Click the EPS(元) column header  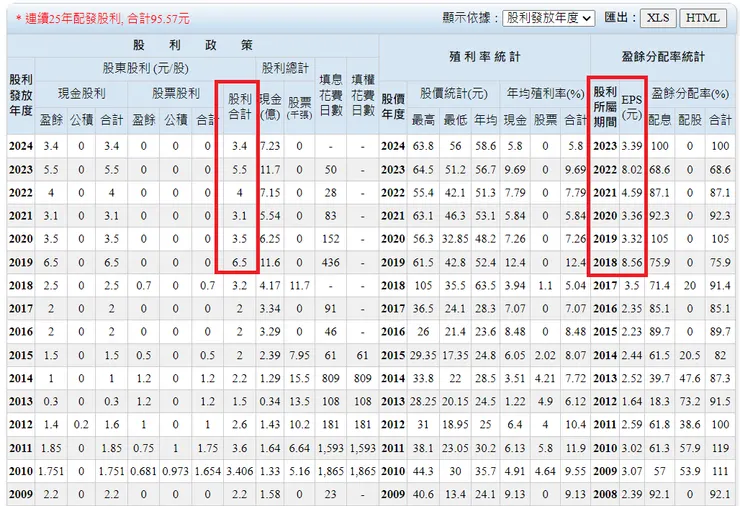[631, 107]
